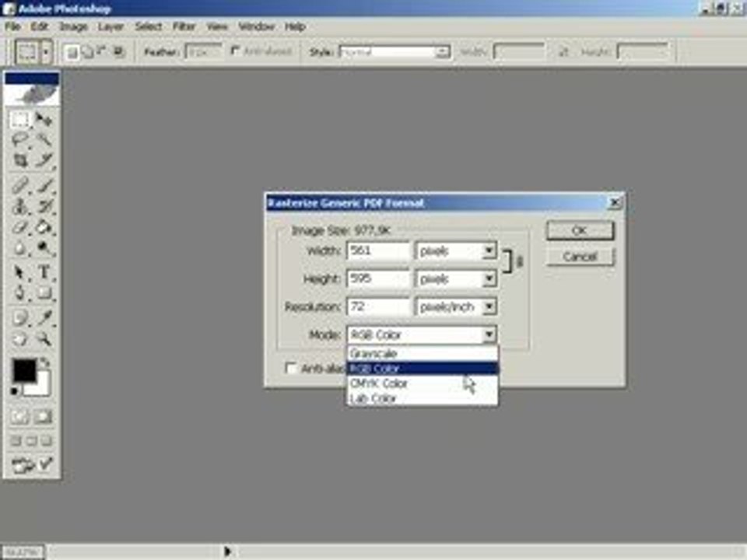Reset to default black and white colors

pyautogui.click(x=14, y=391)
